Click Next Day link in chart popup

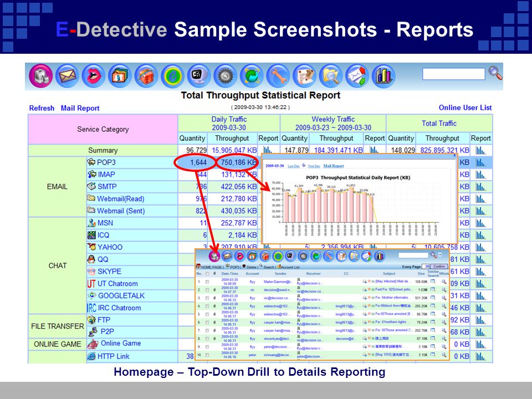(314, 166)
